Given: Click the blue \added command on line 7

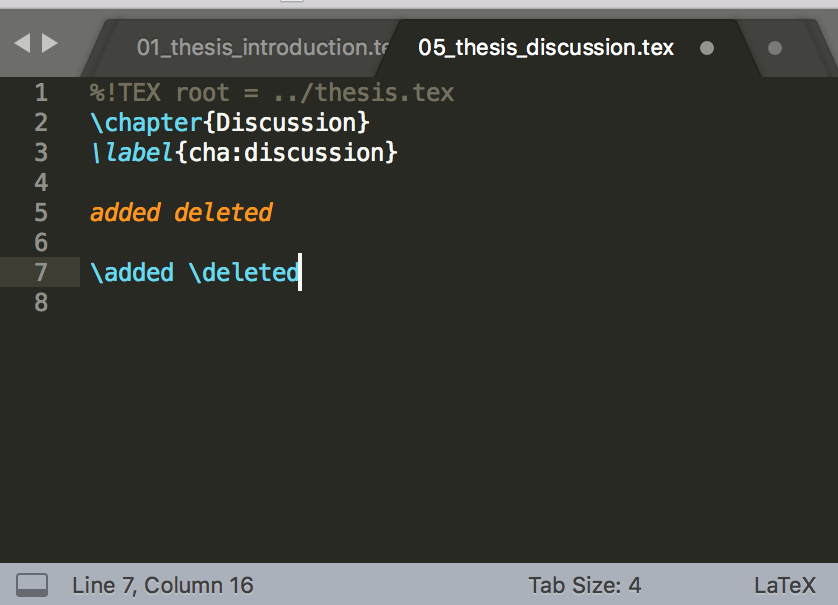Looking at the screenshot, I should coord(131,273).
